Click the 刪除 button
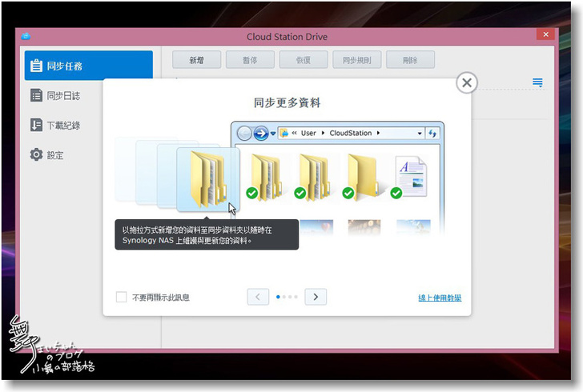This screenshot has width=583, height=392. click(411, 60)
